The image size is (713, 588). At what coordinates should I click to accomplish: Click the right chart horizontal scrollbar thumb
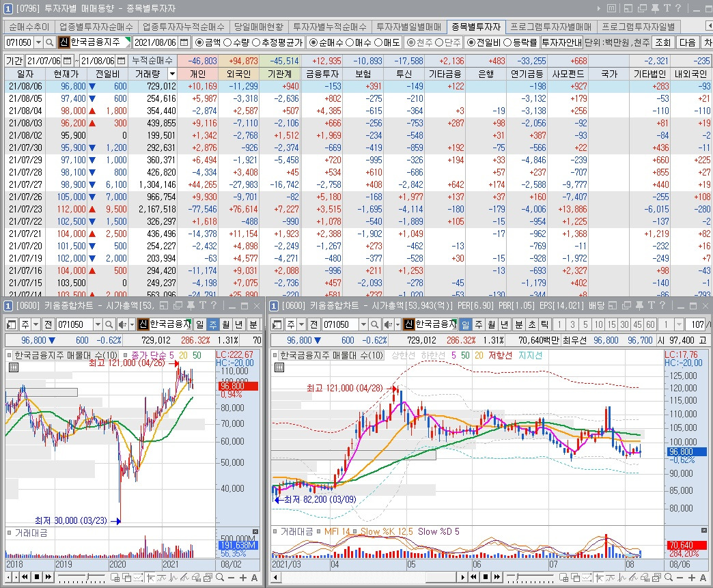tap(442, 577)
